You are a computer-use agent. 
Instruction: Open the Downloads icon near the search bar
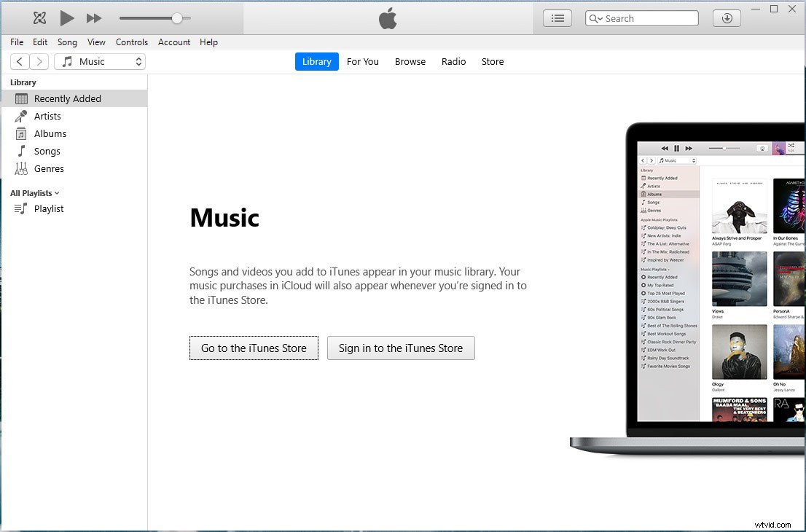(x=726, y=17)
